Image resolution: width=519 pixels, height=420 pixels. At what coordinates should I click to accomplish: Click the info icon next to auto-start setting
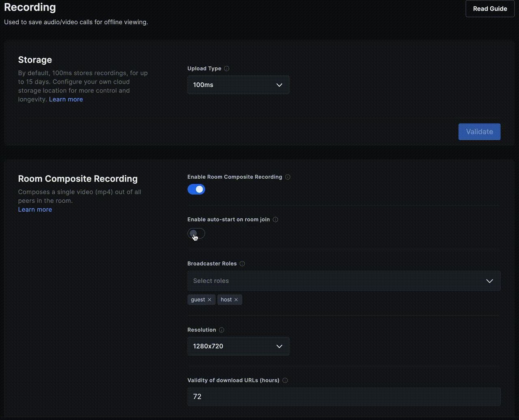[275, 219]
